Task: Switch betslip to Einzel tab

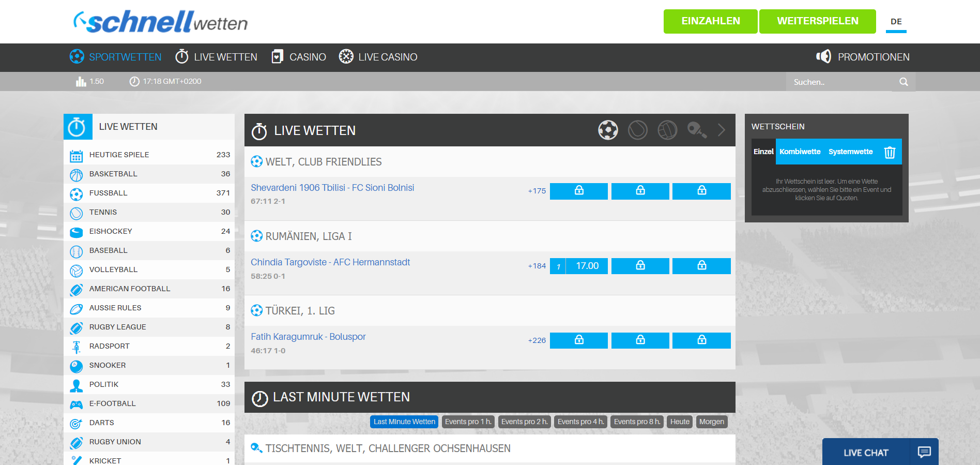Action: coord(763,152)
